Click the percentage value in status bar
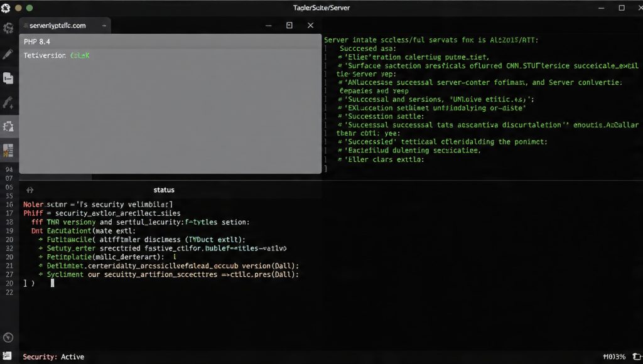This screenshot has width=643, height=364. (614, 356)
